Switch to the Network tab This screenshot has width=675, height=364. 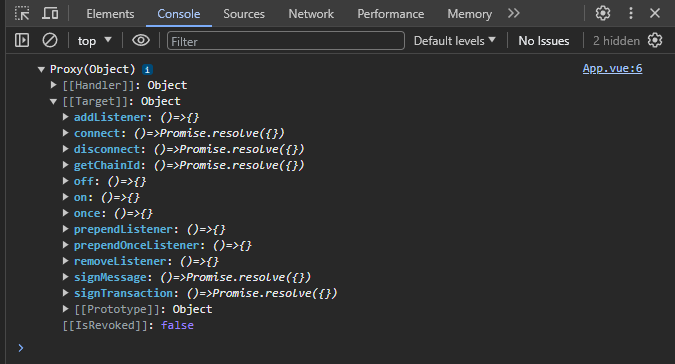(311, 14)
